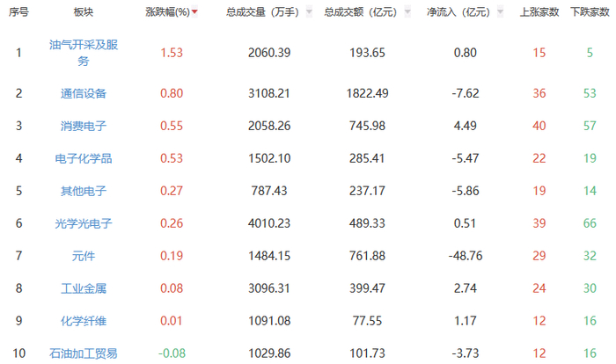Open the 光学光电子 sector link
Viewport: 616px width, 364px height.
point(84,223)
